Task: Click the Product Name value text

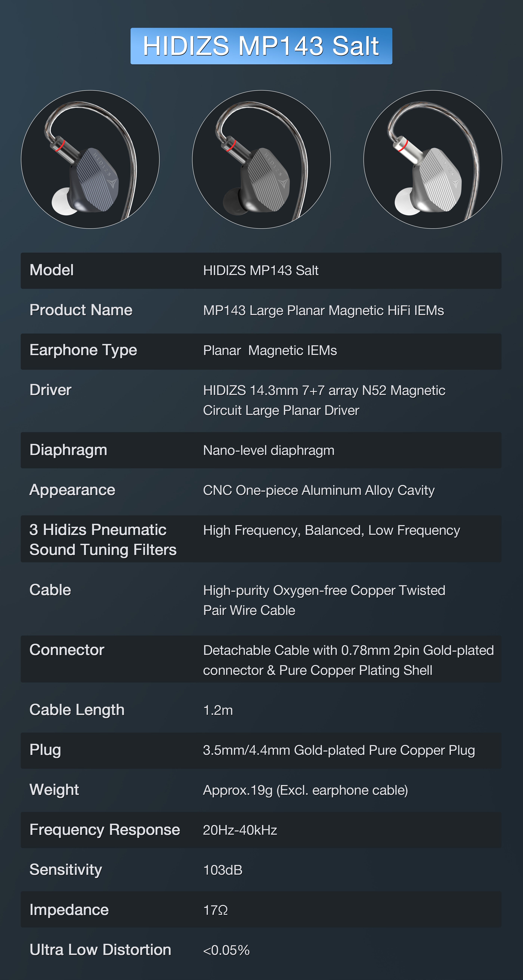Action: coord(323,310)
